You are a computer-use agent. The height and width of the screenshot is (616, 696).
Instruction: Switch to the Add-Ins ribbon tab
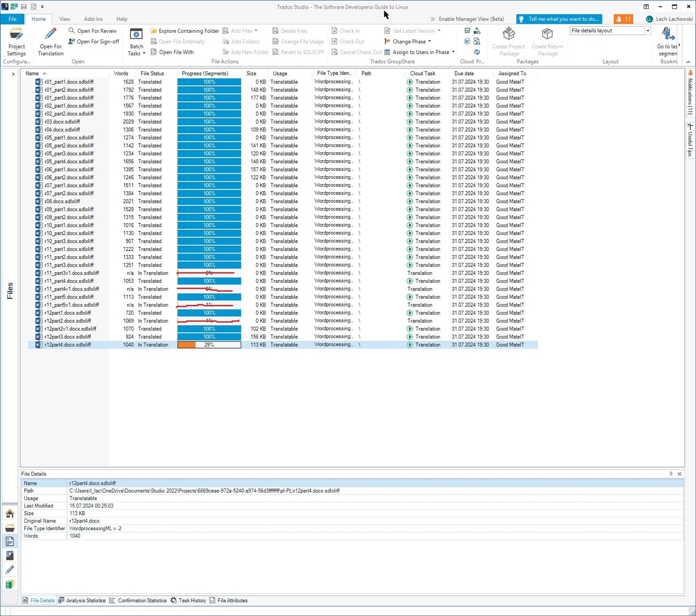pyautogui.click(x=93, y=19)
